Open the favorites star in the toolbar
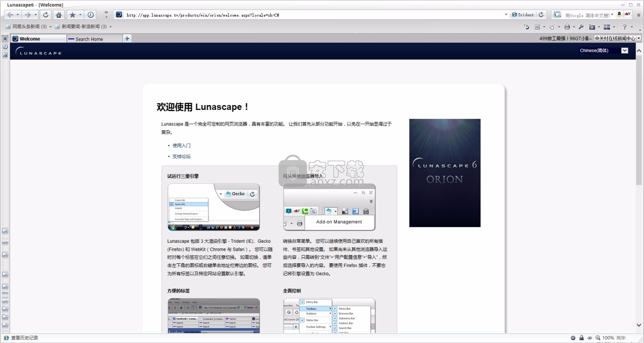 click(x=72, y=15)
